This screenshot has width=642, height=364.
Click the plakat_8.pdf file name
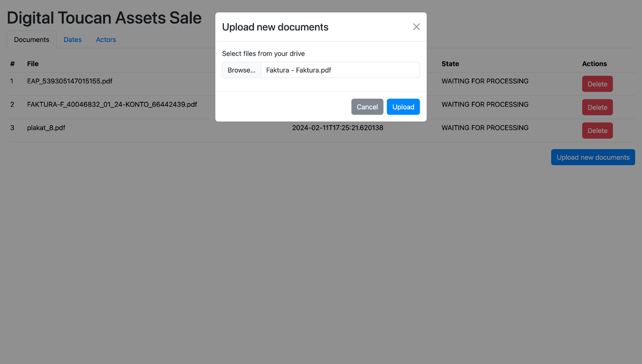pos(46,128)
